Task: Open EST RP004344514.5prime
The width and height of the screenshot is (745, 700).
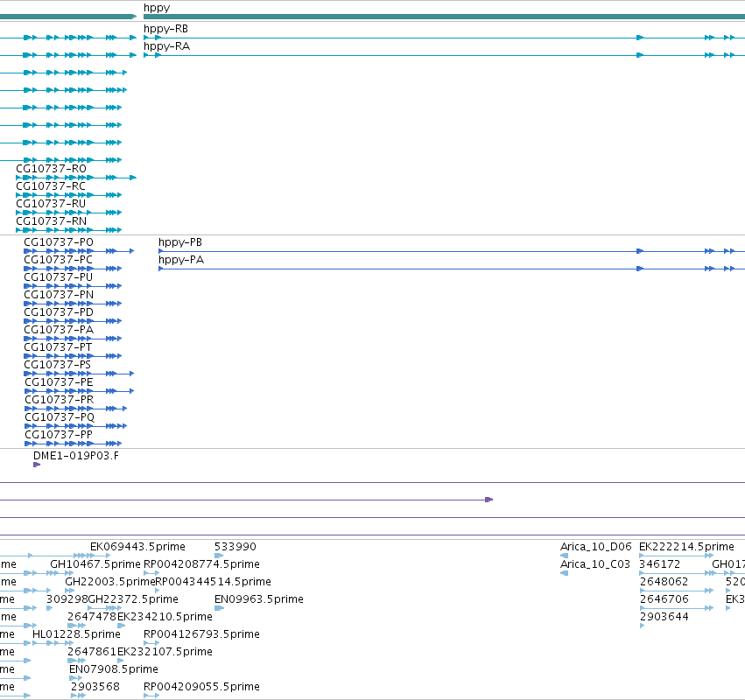Action: pos(214,582)
